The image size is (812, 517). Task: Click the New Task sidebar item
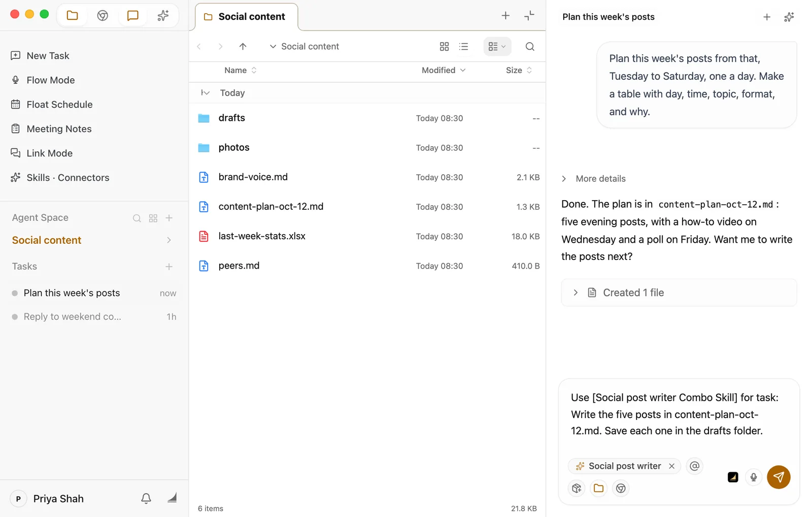(x=40, y=56)
